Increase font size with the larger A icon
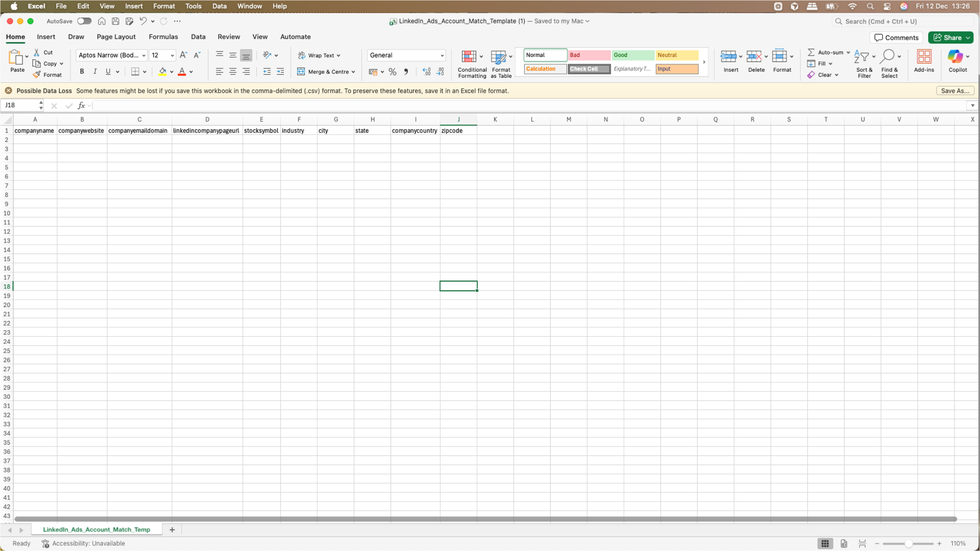Image resolution: width=980 pixels, height=551 pixels. point(183,55)
